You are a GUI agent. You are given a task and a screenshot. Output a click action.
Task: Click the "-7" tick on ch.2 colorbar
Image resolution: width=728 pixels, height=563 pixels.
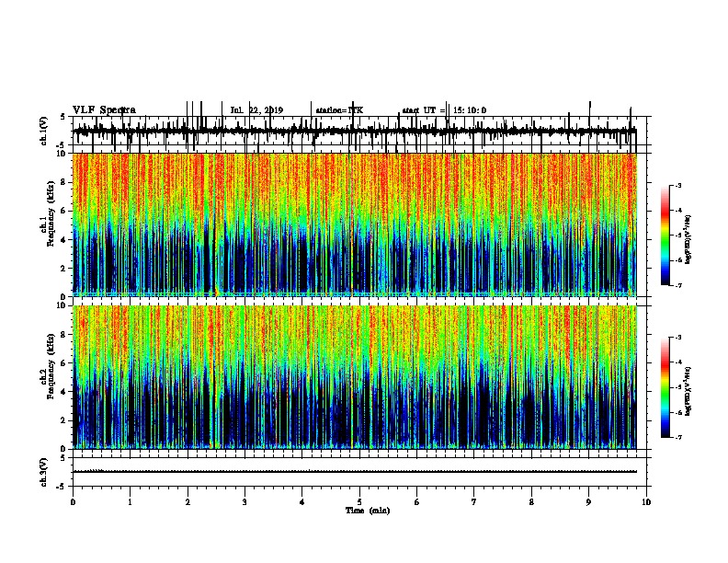(x=678, y=437)
